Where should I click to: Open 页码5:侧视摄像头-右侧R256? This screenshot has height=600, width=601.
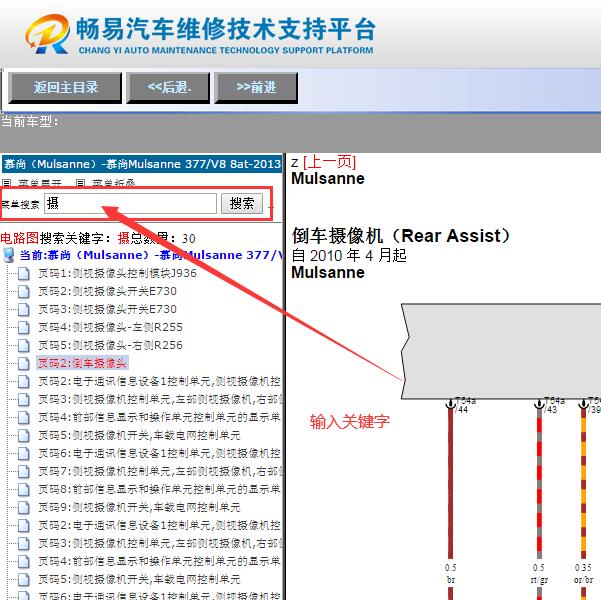110,345
